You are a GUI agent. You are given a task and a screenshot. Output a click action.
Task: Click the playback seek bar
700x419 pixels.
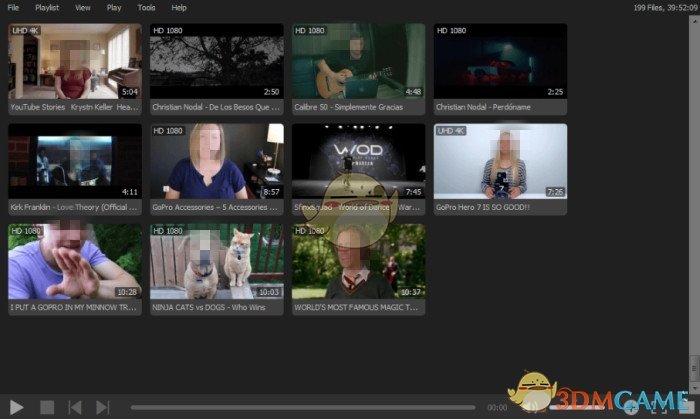coord(300,407)
